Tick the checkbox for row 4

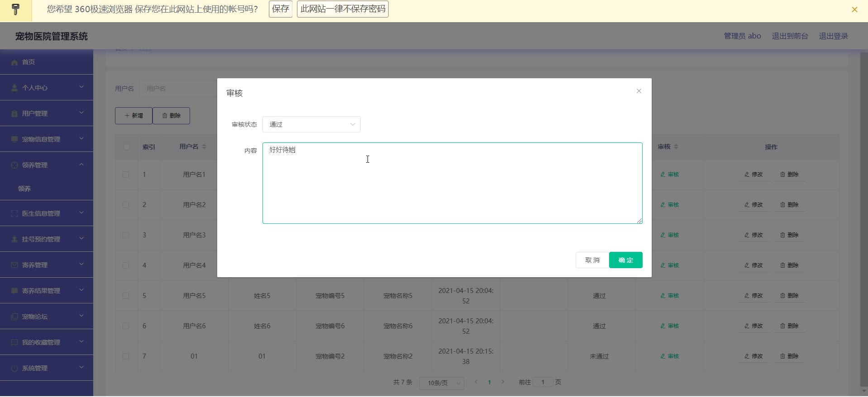pyautogui.click(x=126, y=265)
